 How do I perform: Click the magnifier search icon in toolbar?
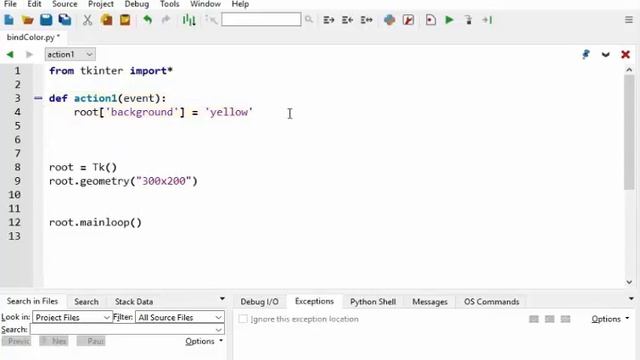[x=309, y=20]
